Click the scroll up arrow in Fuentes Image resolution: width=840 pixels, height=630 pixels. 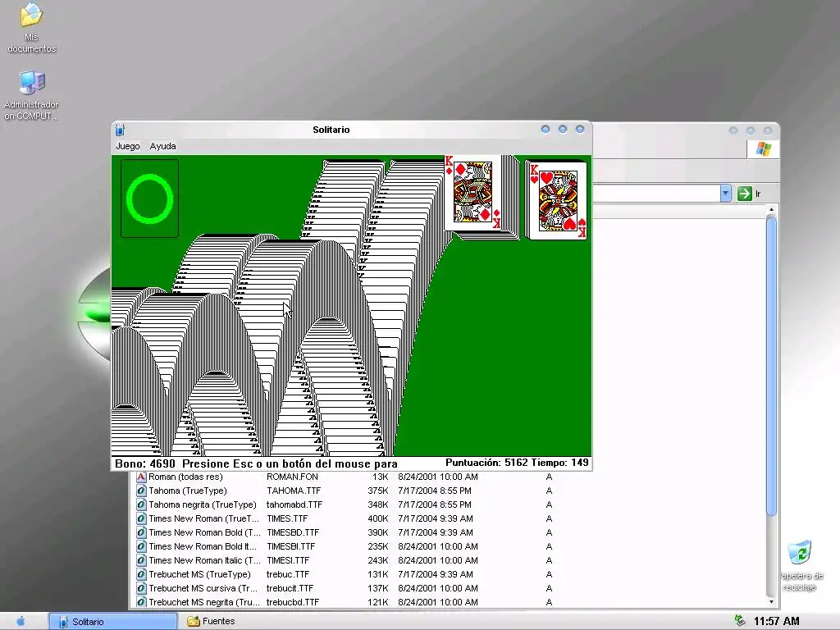tap(771, 209)
